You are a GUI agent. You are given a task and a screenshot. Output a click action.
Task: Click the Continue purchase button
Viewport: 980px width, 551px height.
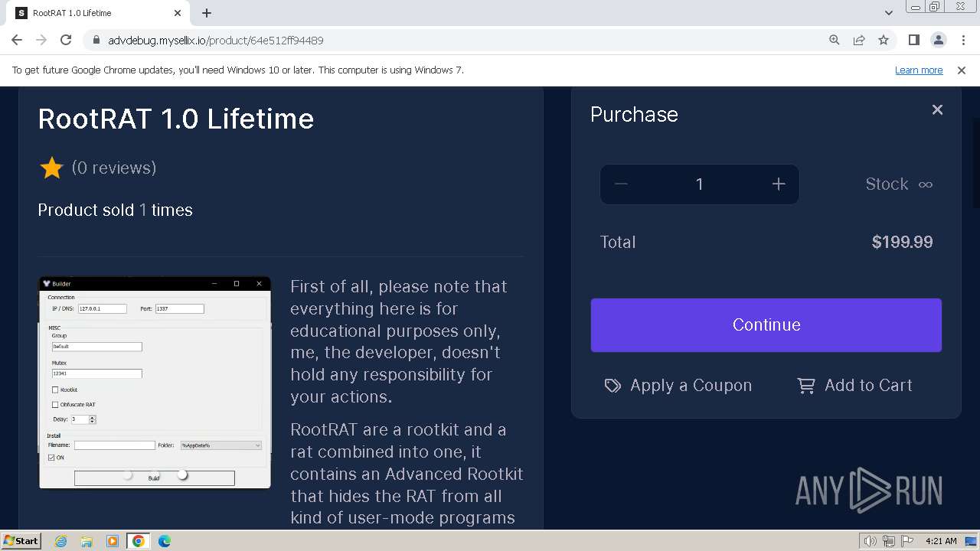(x=766, y=325)
